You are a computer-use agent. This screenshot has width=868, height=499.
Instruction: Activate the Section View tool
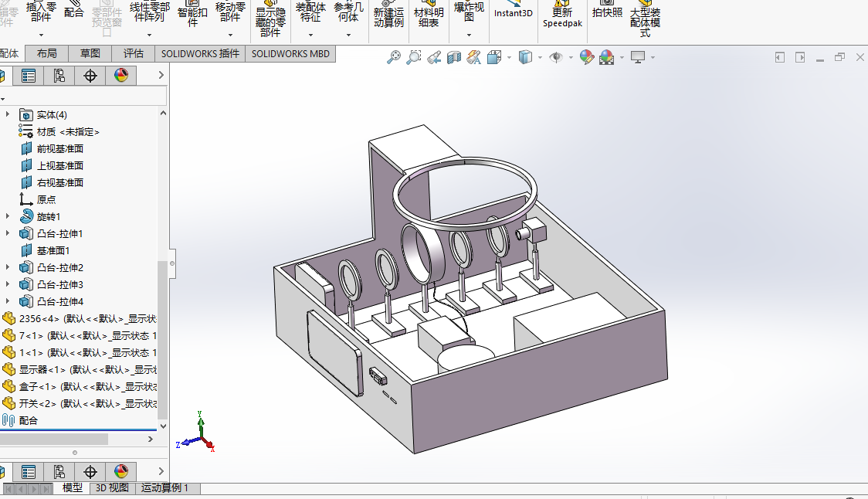[x=454, y=57]
